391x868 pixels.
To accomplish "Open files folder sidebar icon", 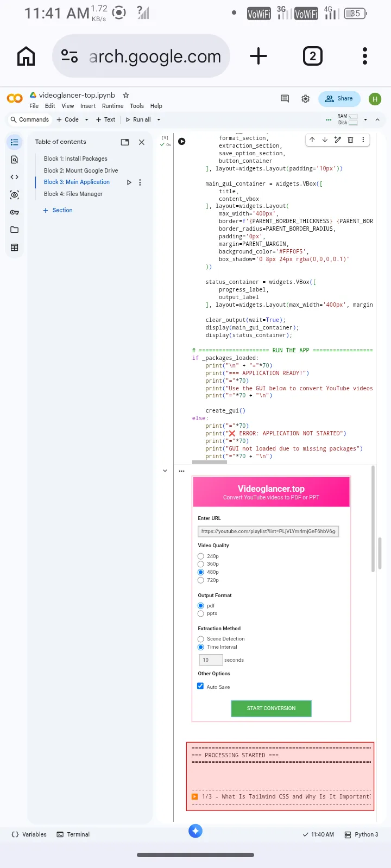I will (x=14, y=230).
